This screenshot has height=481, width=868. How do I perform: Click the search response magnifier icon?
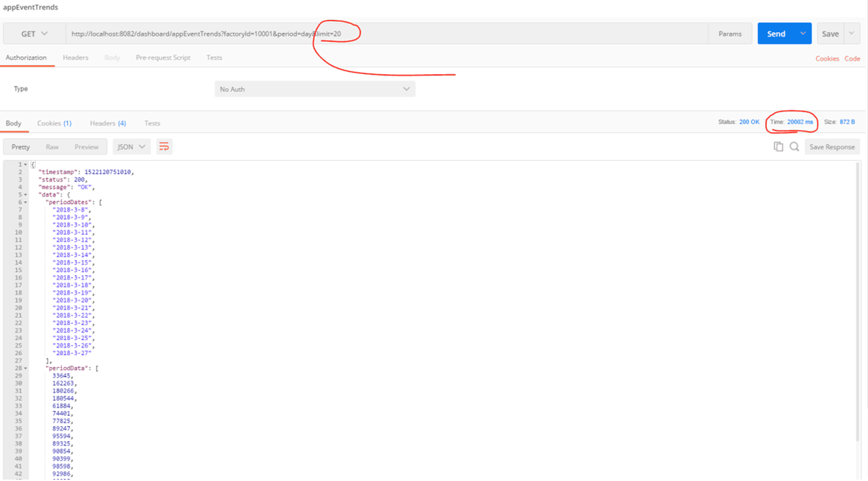point(794,146)
